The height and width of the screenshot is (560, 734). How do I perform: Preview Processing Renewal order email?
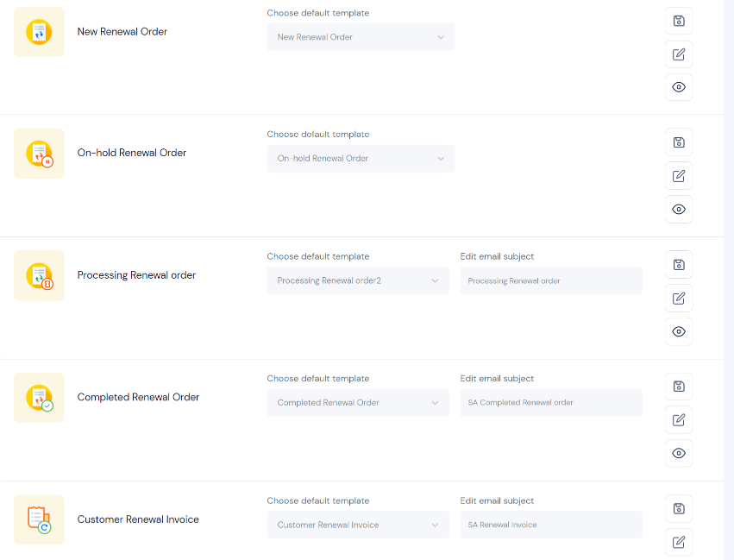(x=679, y=331)
